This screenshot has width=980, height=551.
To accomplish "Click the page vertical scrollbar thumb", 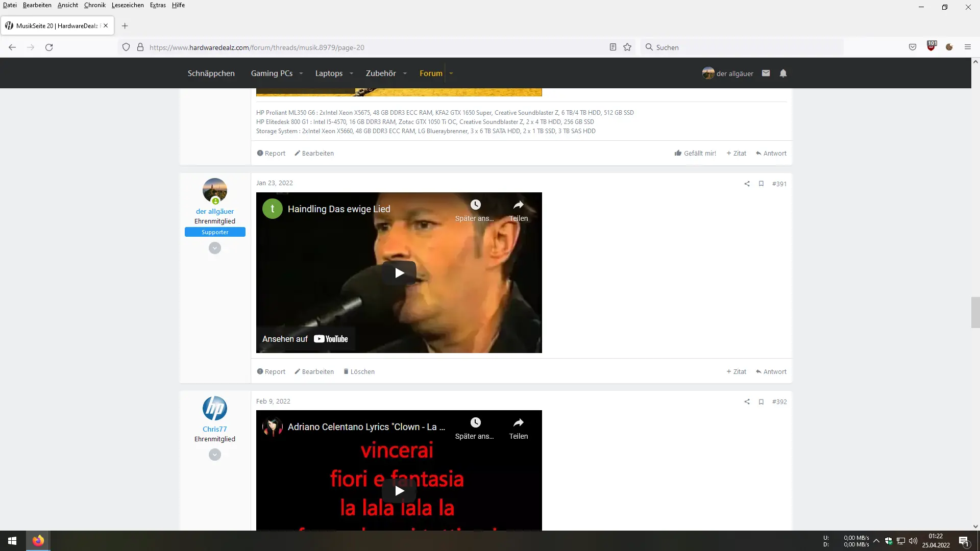I will [x=975, y=312].
